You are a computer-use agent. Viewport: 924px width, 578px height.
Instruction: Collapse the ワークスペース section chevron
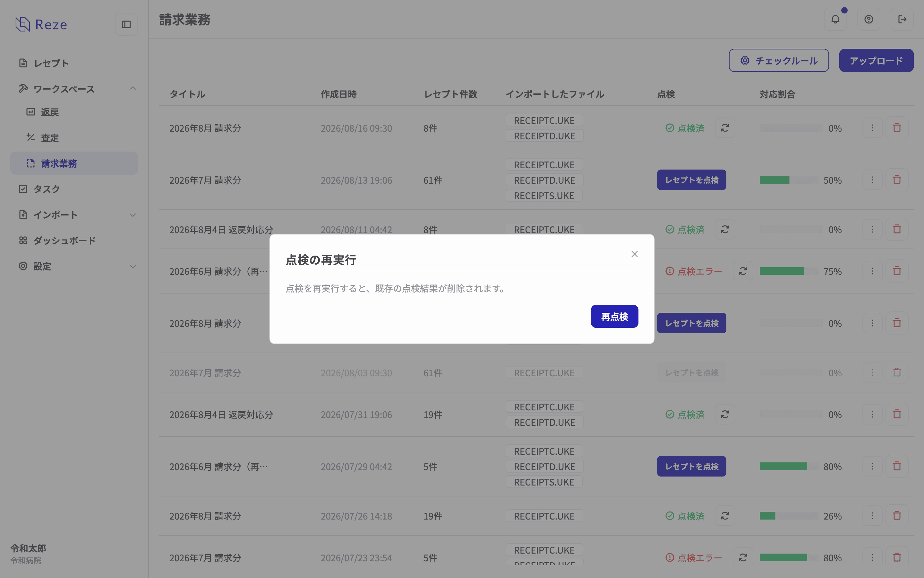(x=133, y=89)
